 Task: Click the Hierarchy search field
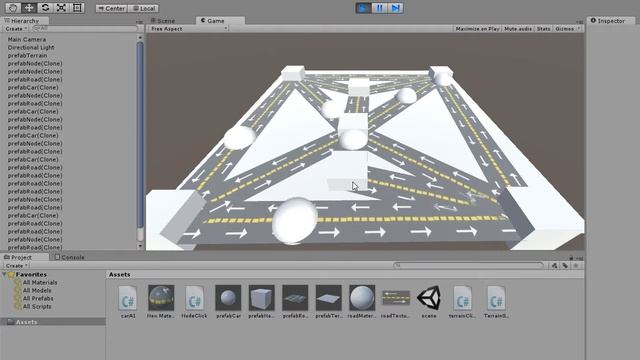(85, 29)
